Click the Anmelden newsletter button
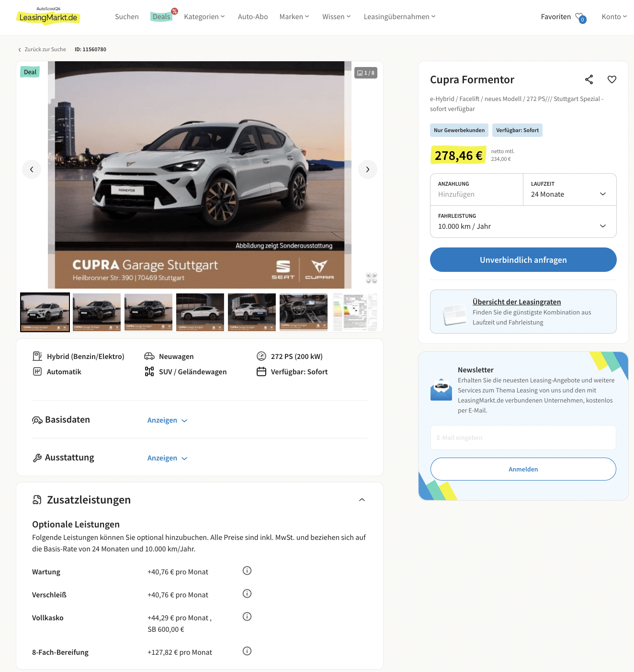This screenshot has width=634, height=672. 523,469
